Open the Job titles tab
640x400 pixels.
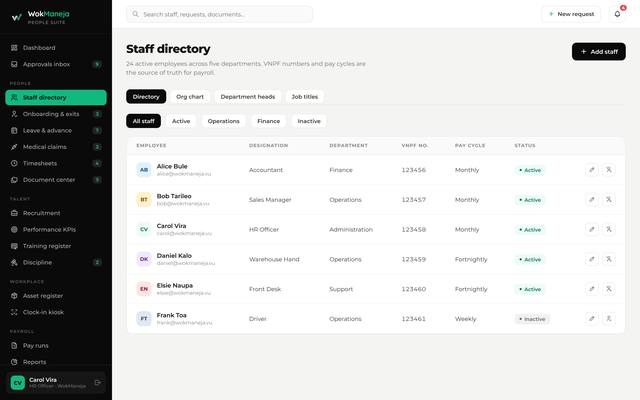(304, 97)
